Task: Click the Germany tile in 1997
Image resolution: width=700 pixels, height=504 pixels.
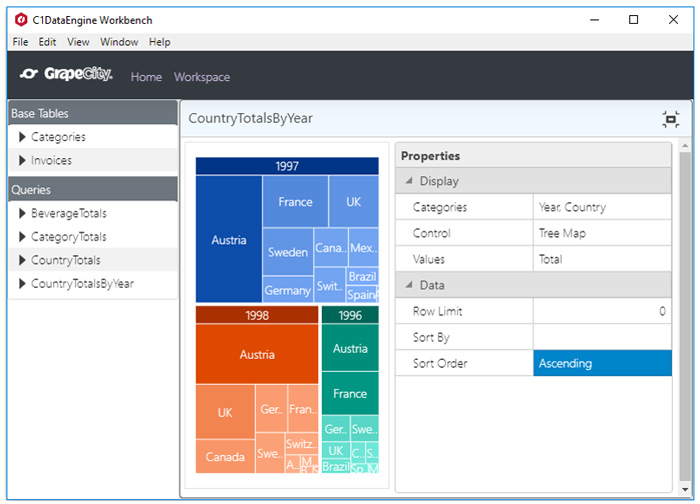Action: point(288,290)
